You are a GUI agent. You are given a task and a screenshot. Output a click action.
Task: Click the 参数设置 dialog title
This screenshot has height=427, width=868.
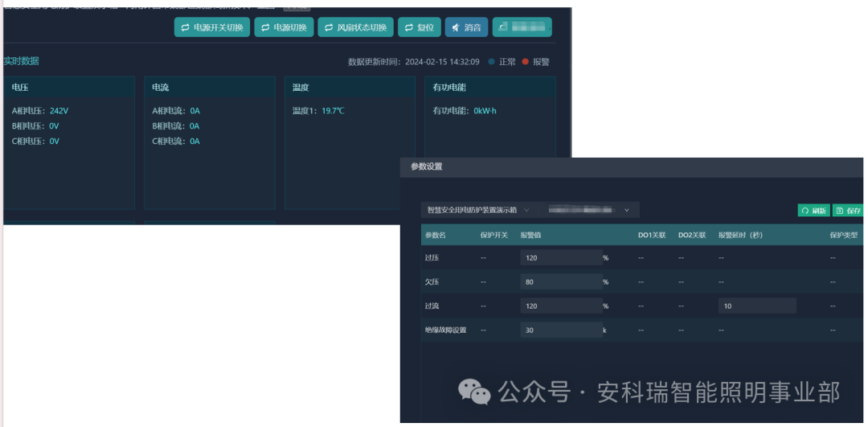coord(426,166)
